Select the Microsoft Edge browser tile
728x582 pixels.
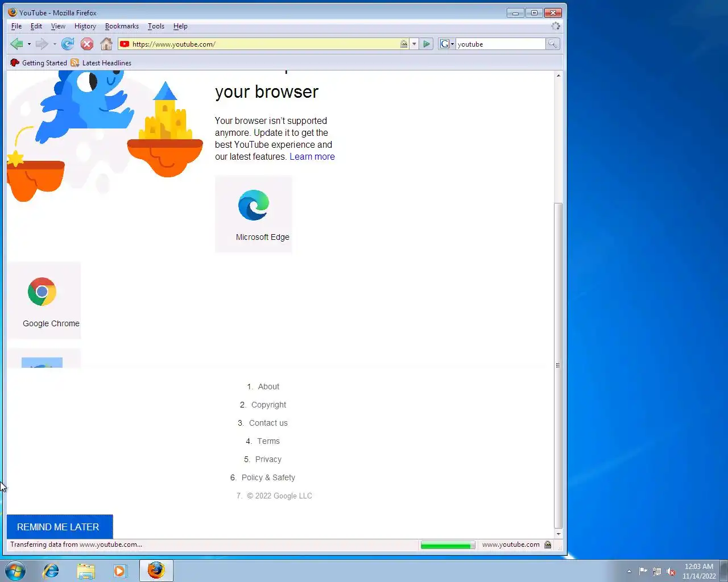pos(254,214)
